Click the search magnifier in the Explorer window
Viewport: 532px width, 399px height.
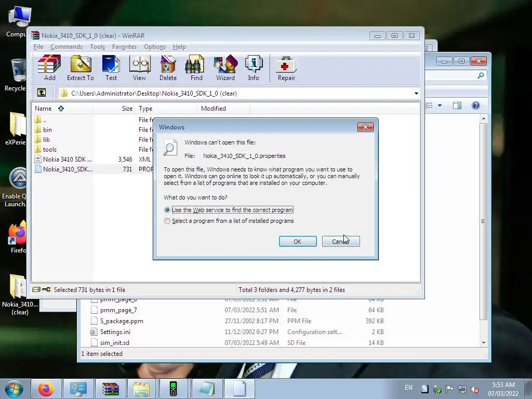481,75
